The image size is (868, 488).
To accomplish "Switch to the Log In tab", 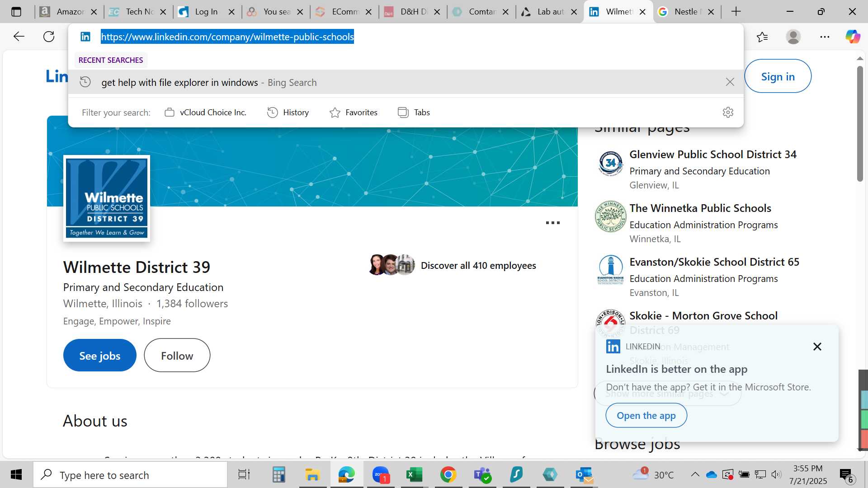I will [207, 12].
